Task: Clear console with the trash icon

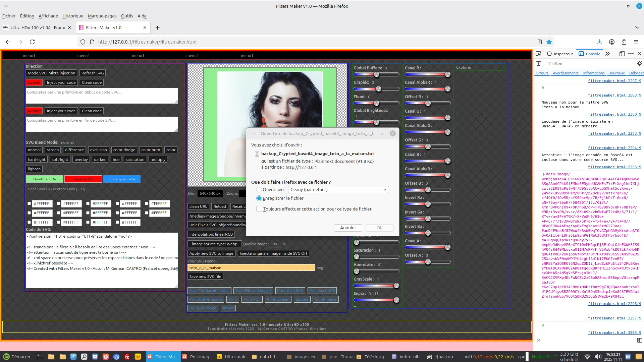Action: pyautogui.click(x=538, y=63)
